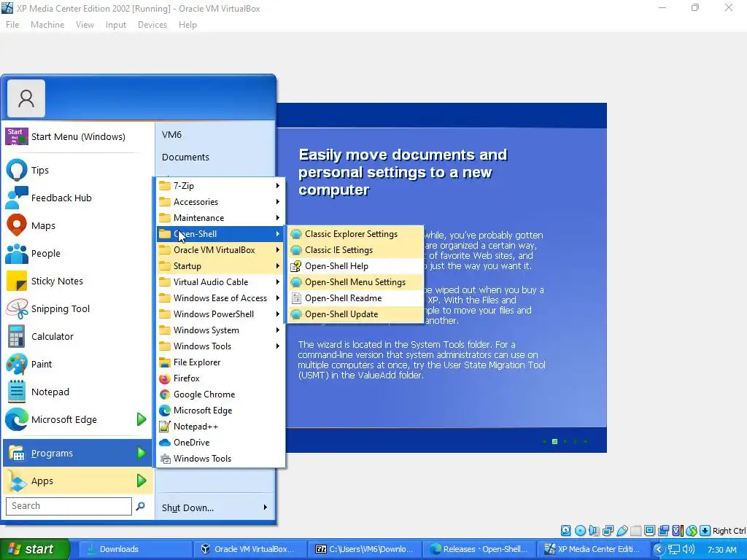
Task: Open the Apps menu entry
Action: [x=77, y=481]
